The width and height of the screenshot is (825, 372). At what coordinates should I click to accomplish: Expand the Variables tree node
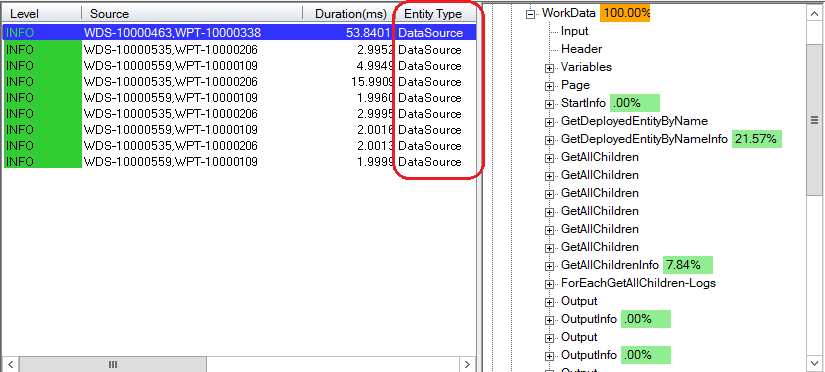549,68
